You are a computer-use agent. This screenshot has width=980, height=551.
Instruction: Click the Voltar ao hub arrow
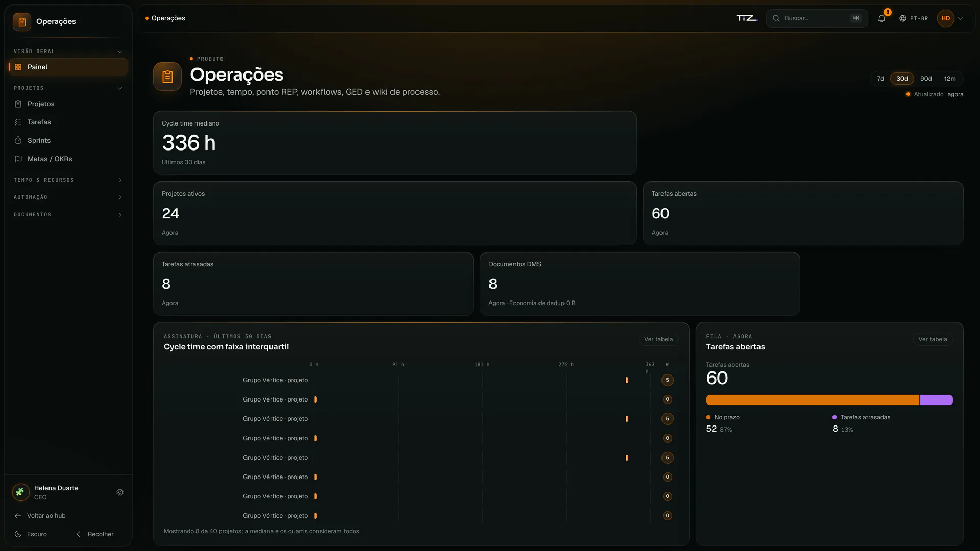(18, 516)
